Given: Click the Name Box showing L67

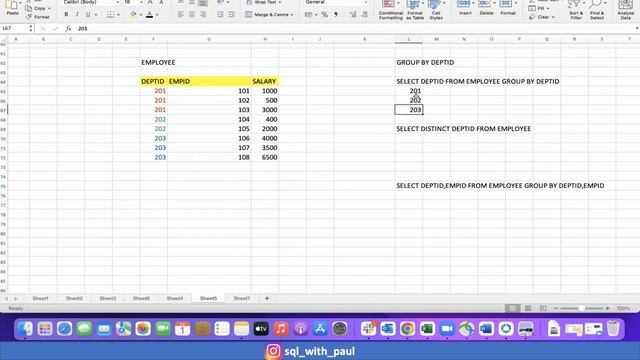Looking at the screenshot, I should pos(15,29).
